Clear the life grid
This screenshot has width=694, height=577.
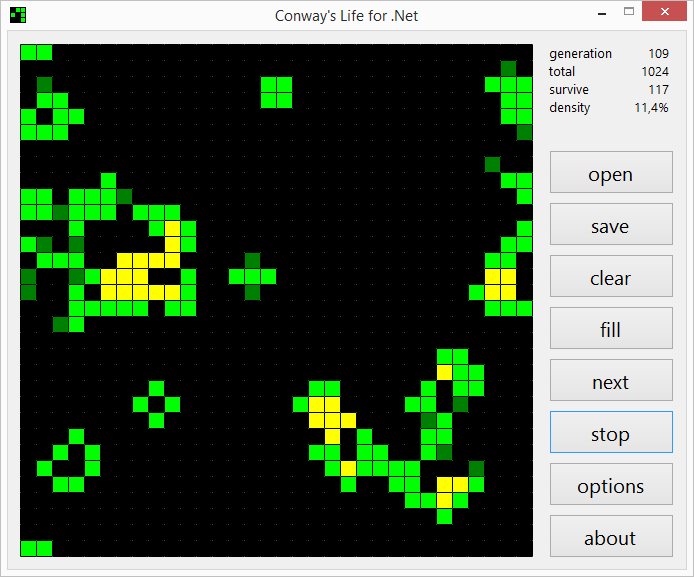pos(610,279)
